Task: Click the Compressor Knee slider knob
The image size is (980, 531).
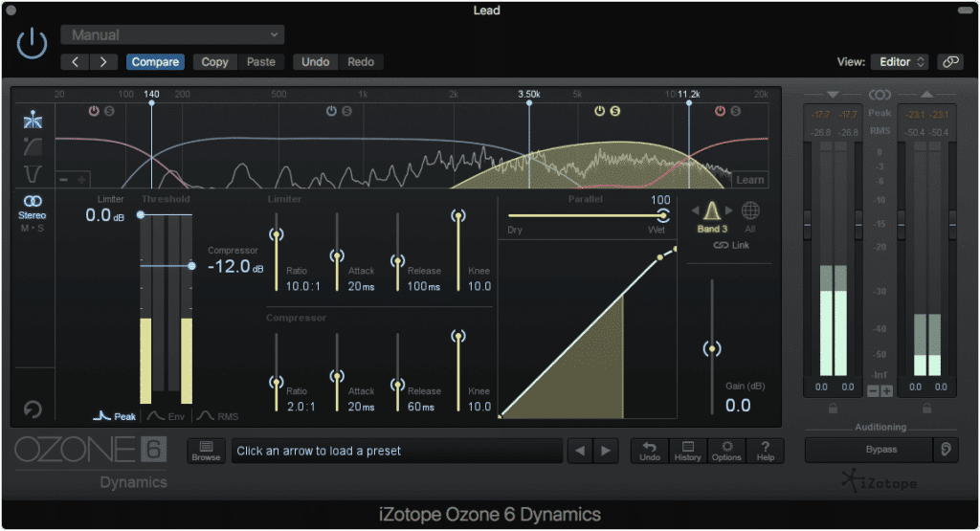Action: (x=458, y=337)
